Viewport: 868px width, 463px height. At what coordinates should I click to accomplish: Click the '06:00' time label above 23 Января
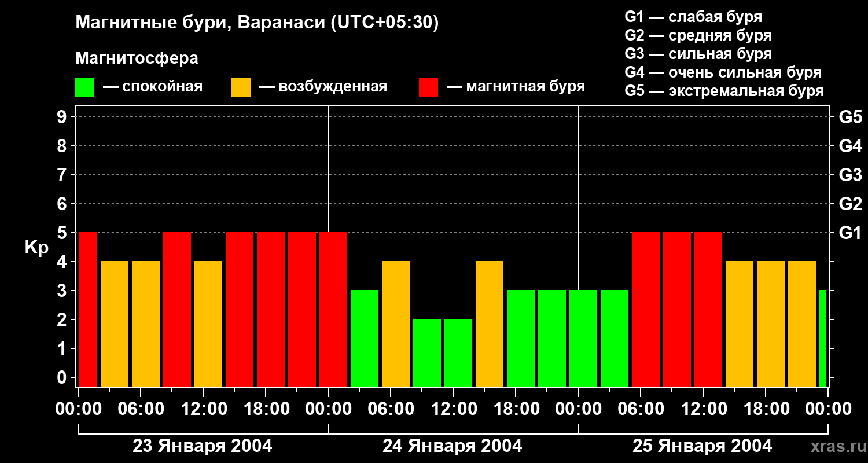[141, 409]
